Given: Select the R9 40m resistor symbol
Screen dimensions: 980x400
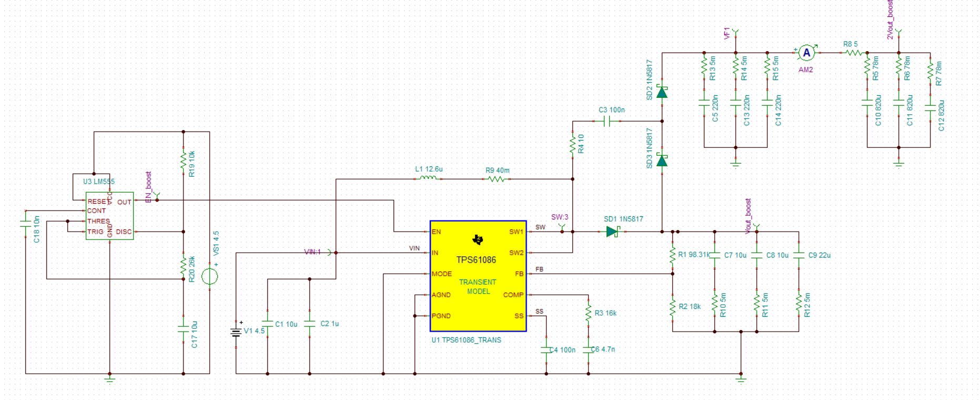Looking at the screenshot, I should coord(497,179).
